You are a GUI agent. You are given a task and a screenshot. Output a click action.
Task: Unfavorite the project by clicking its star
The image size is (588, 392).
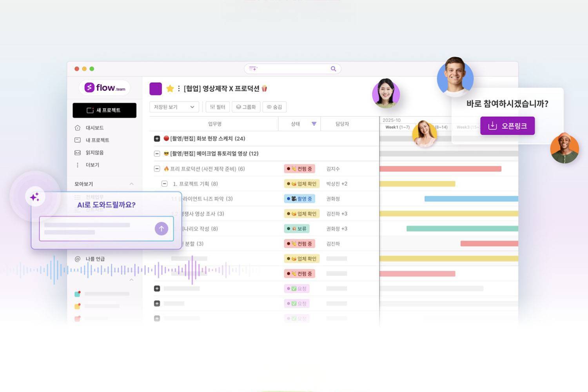click(170, 89)
